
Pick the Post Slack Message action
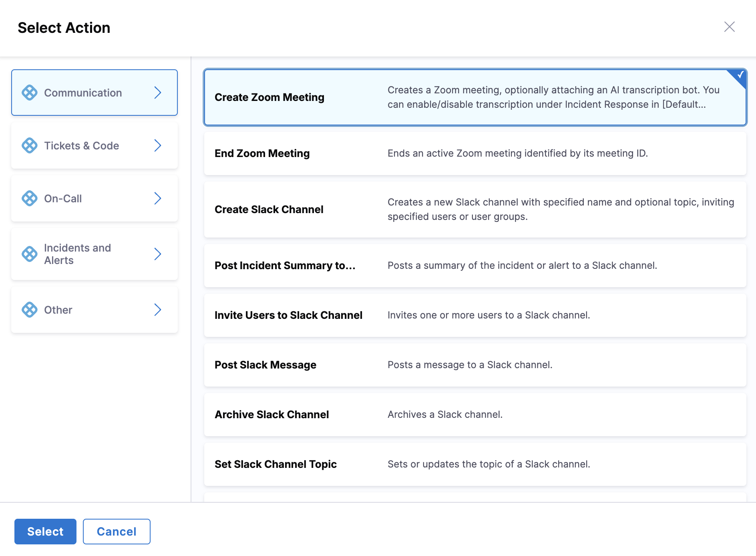pyautogui.click(x=475, y=365)
